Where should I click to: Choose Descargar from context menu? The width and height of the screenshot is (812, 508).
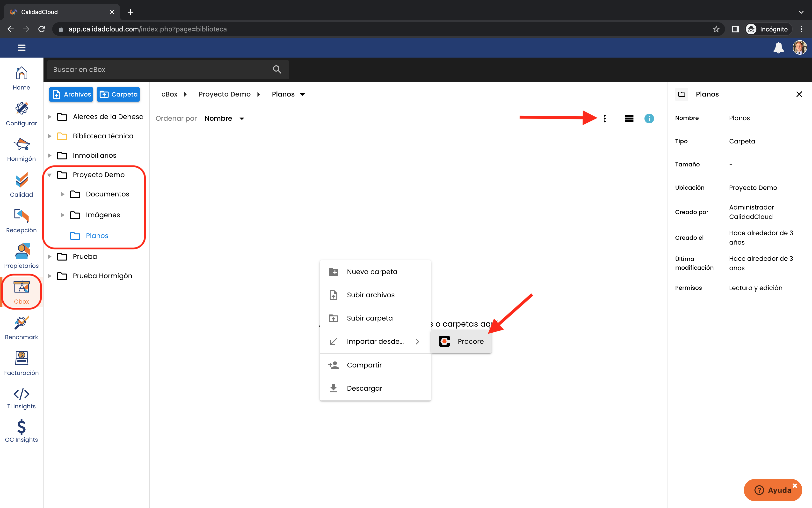(375, 388)
